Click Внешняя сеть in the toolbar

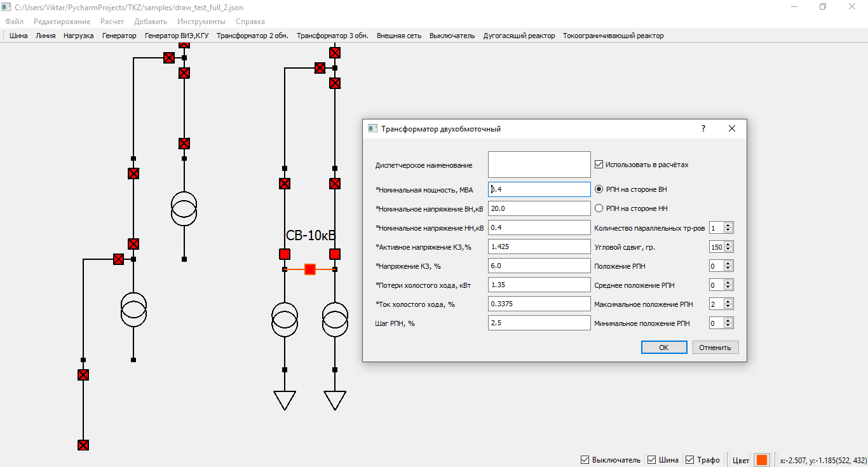click(x=399, y=36)
